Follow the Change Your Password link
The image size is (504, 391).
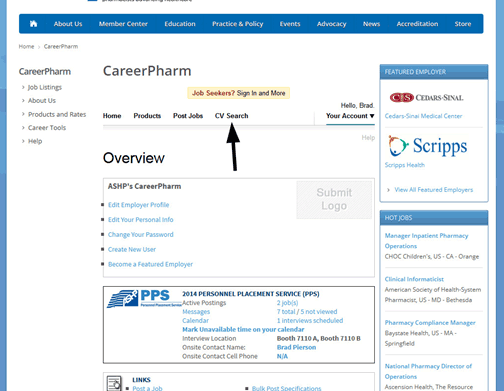pyautogui.click(x=141, y=235)
